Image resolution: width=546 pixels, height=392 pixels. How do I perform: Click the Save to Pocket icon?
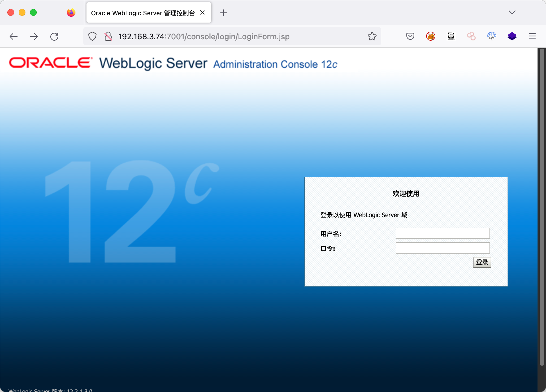410,36
